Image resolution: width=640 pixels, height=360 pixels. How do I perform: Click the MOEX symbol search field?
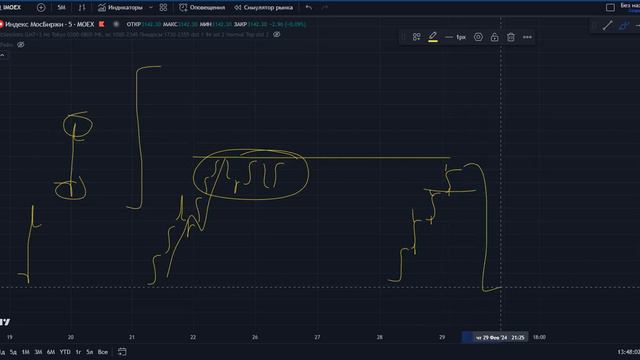pyautogui.click(x=11, y=7)
